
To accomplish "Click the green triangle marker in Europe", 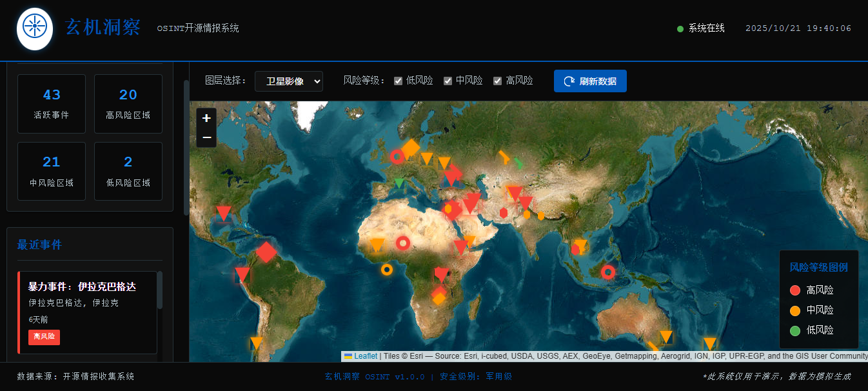I will (399, 183).
